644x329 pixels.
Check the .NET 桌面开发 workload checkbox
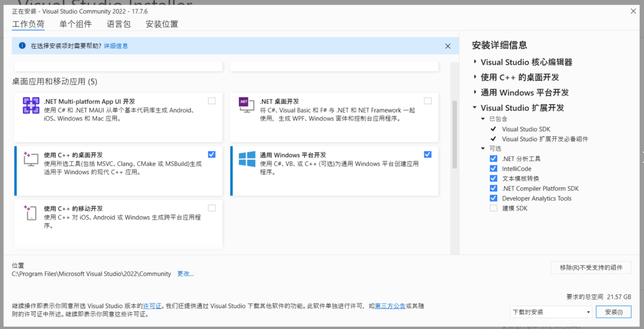click(x=427, y=101)
